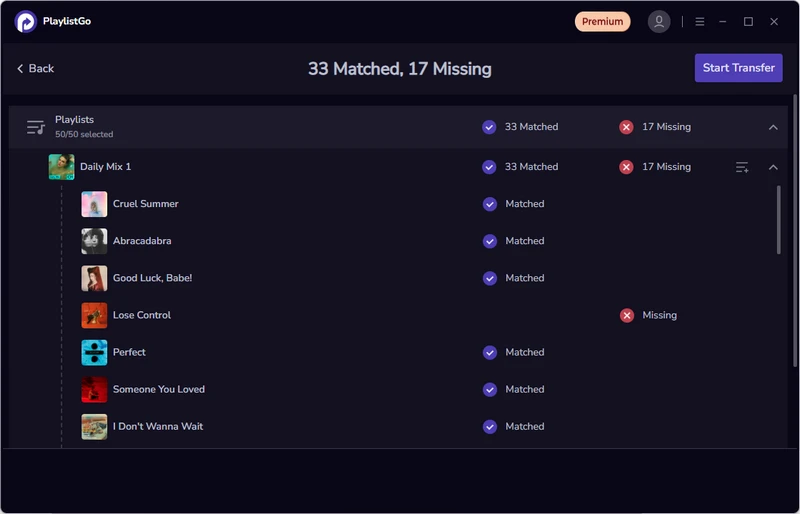Select the Abracadabra track title
This screenshot has height=514, width=800.
[x=142, y=241]
